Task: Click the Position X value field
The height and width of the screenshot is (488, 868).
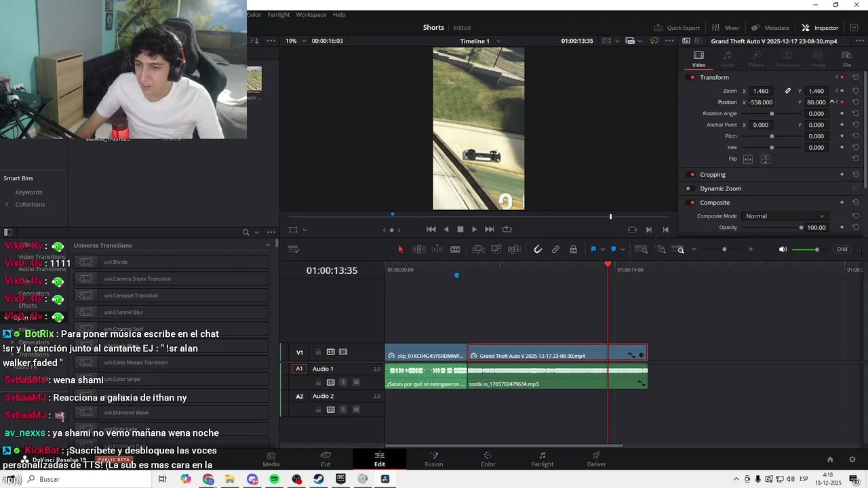Action: (x=762, y=102)
